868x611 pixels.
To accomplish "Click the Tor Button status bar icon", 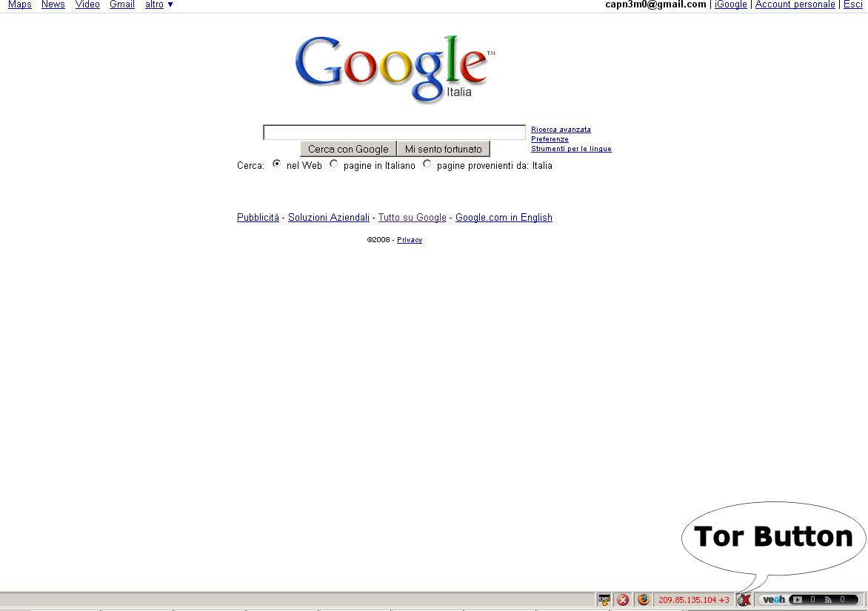I will [744, 600].
